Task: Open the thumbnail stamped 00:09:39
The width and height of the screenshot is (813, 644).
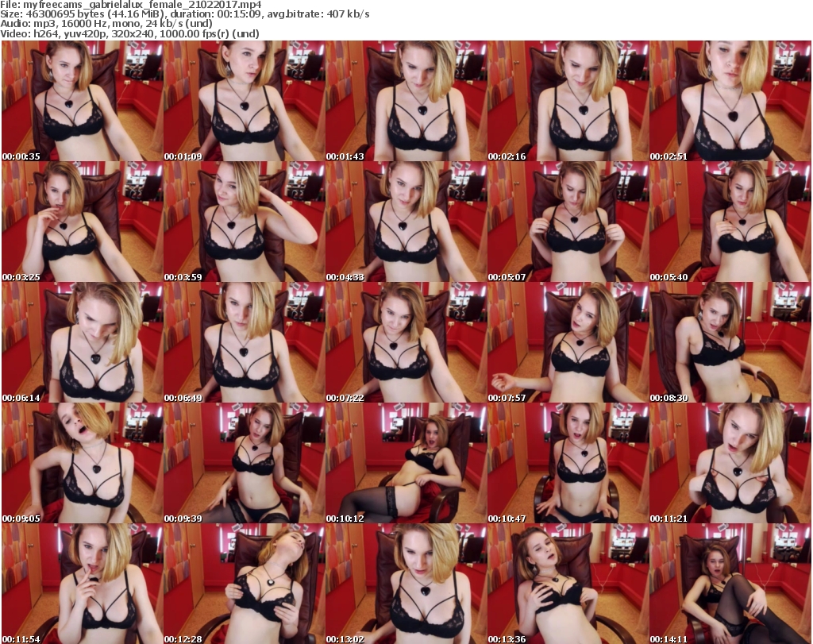Action: click(245, 463)
